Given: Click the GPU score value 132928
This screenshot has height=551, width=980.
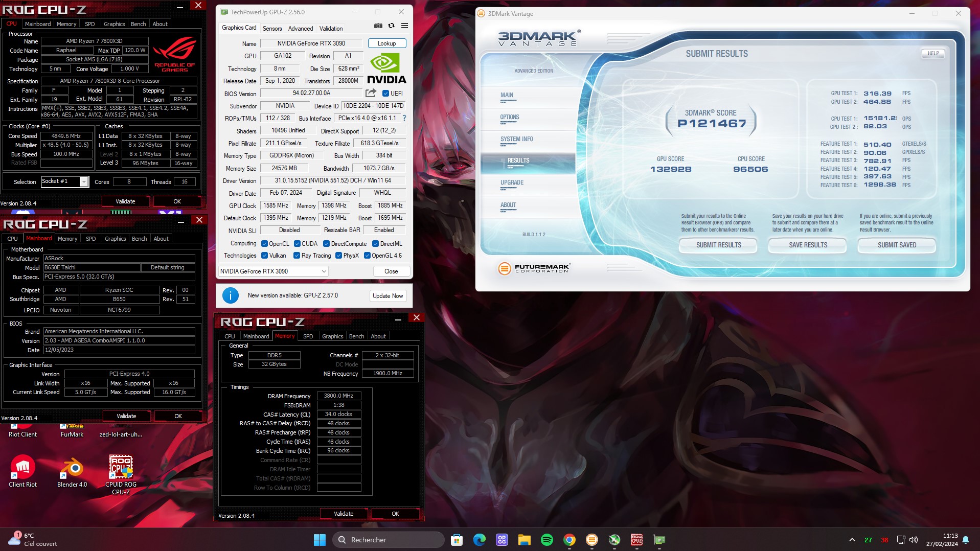Looking at the screenshot, I should [670, 169].
